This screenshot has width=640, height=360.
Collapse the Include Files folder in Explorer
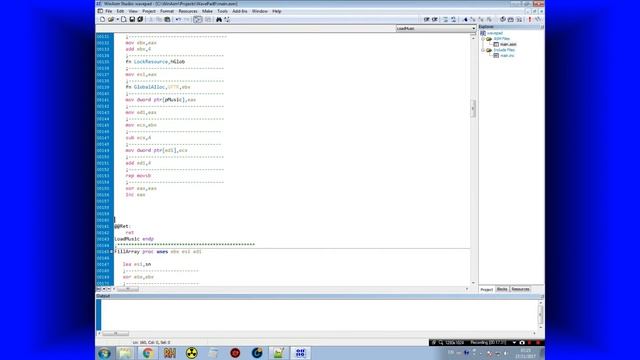(483, 50)
